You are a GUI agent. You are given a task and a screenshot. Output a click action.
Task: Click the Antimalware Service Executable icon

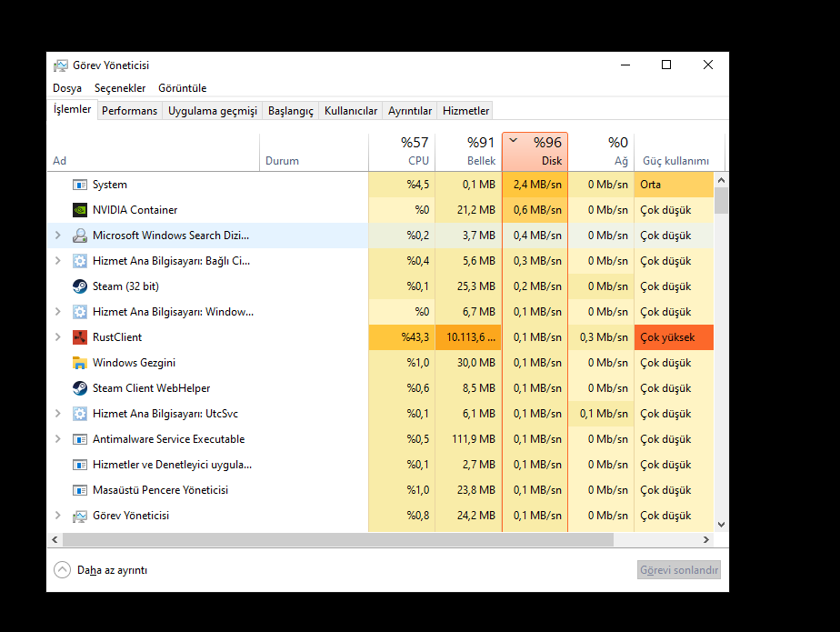tap(80, 439)
